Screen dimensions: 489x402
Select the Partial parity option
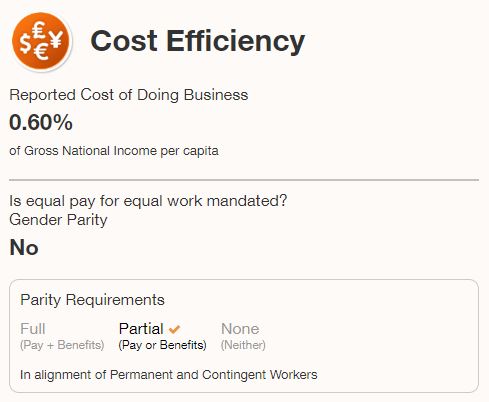coord(141,329)
